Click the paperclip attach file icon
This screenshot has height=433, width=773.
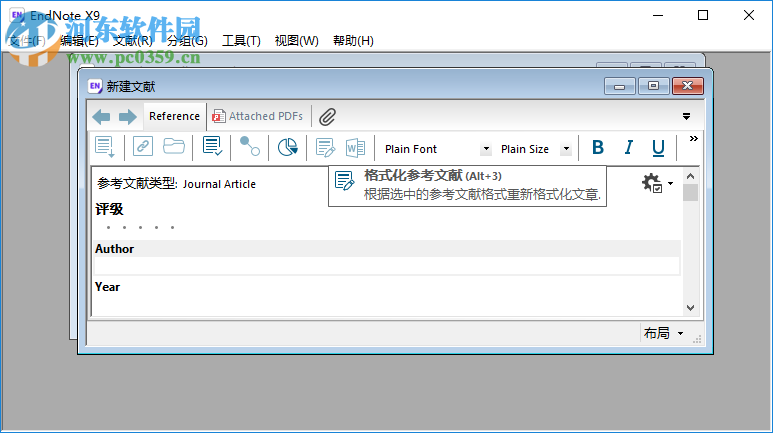click(x=327, y=117)
